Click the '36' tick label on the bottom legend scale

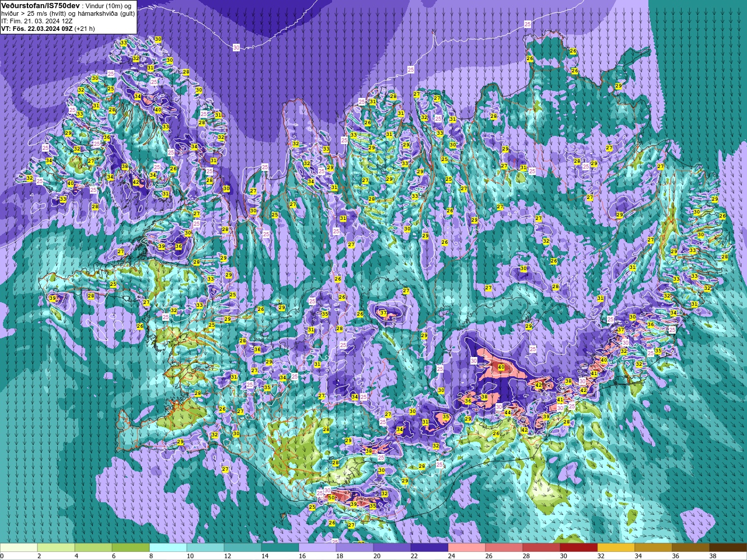[676, 556]
